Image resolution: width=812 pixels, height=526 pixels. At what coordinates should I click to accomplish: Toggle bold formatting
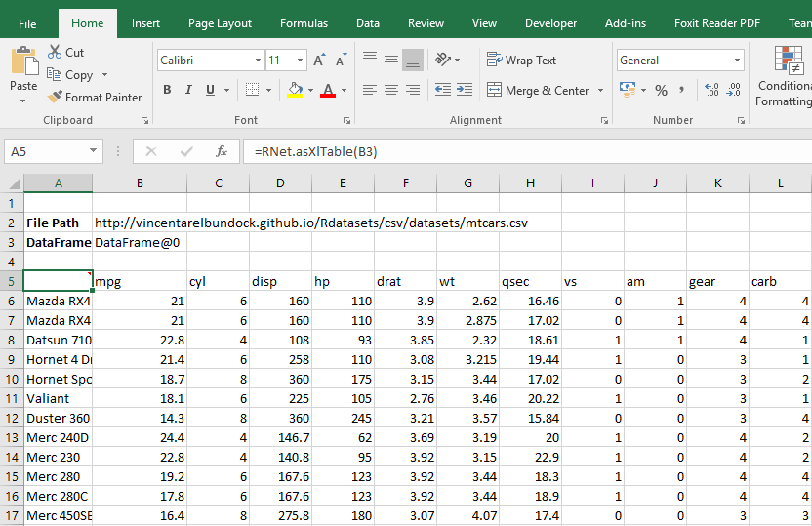167,90
